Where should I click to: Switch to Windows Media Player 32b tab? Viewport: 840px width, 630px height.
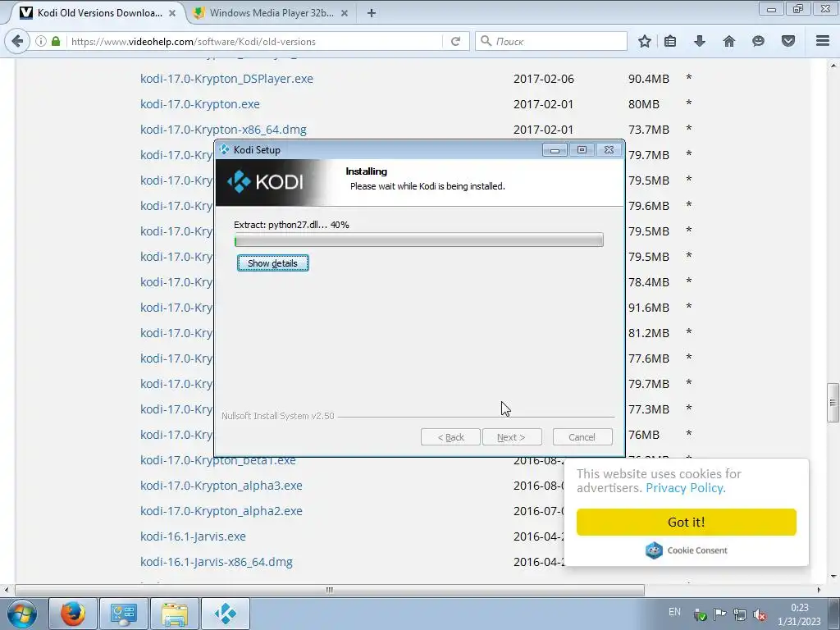click(x=271, y=13)
